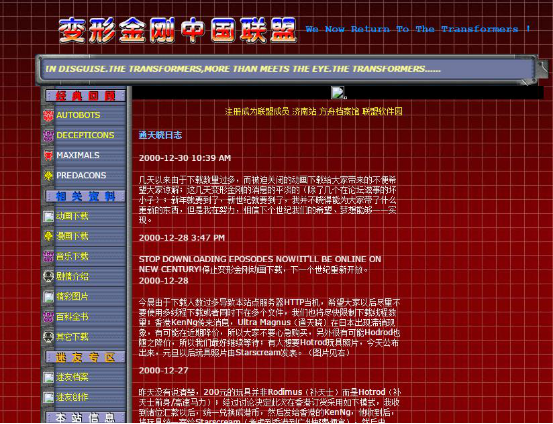
Task: Click the 通天晓日志 log heading
Action: click(160, 135)
